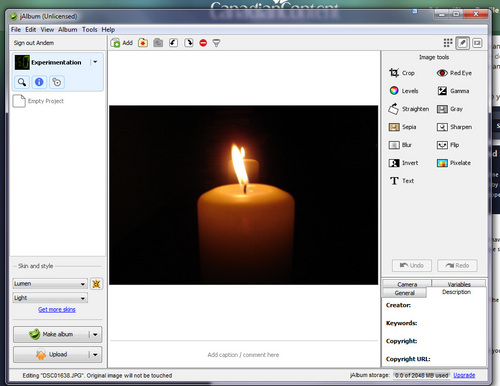Click the tag icon under Experimentation

pos(57,82)
